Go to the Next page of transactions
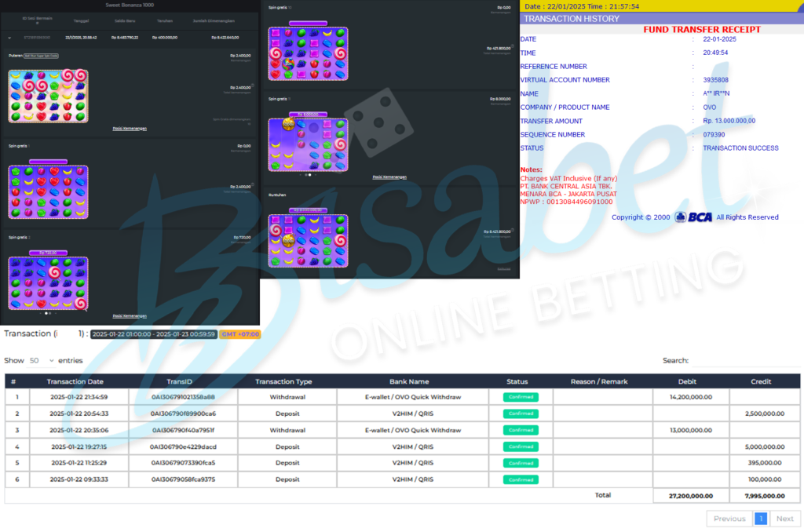Viewport: 804px width, 532px height. click(x=785, y=519)
